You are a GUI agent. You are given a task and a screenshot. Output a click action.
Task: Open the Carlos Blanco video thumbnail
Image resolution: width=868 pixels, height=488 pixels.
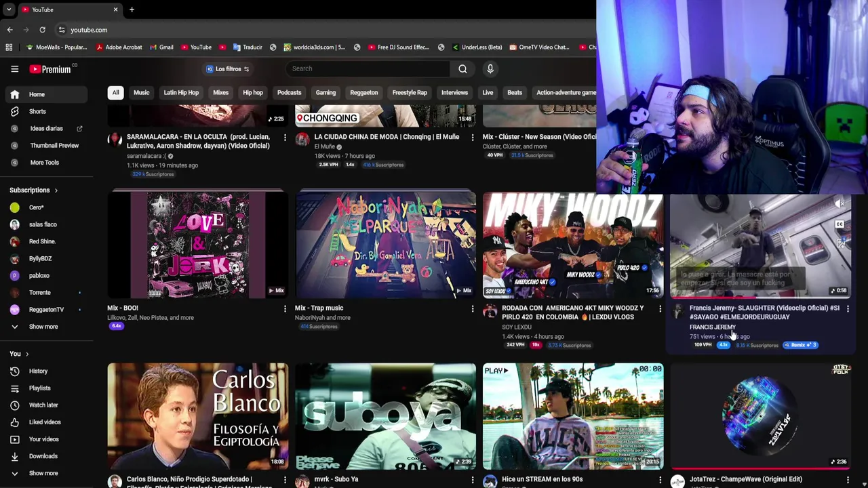click(197, 416)
